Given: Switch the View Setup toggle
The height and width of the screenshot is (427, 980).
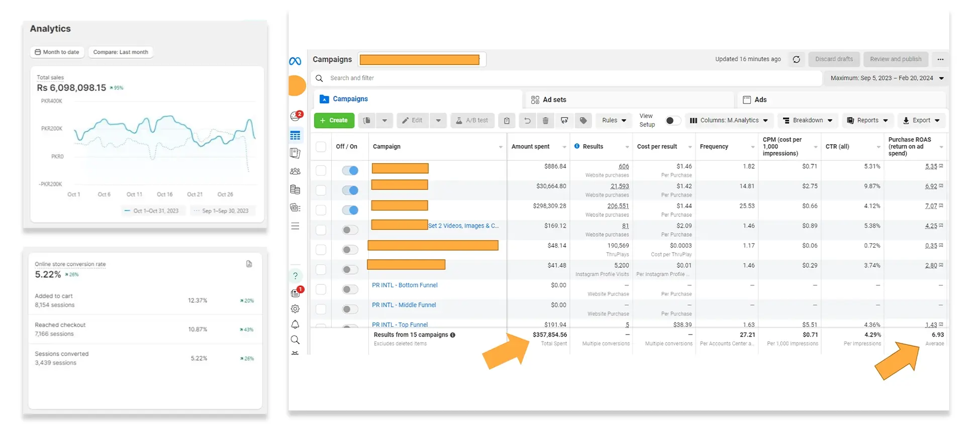Looking at the screenshot, I should [x=672, y=121].
